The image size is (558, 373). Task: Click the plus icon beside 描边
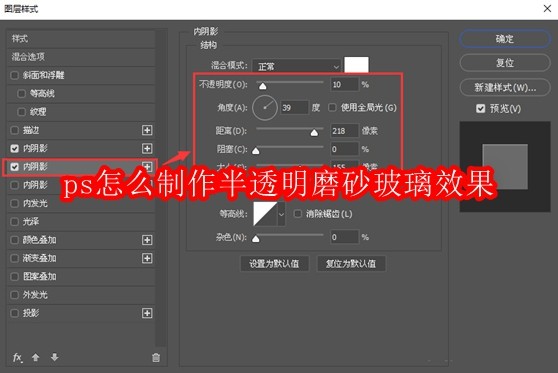(x=147, y=130)
